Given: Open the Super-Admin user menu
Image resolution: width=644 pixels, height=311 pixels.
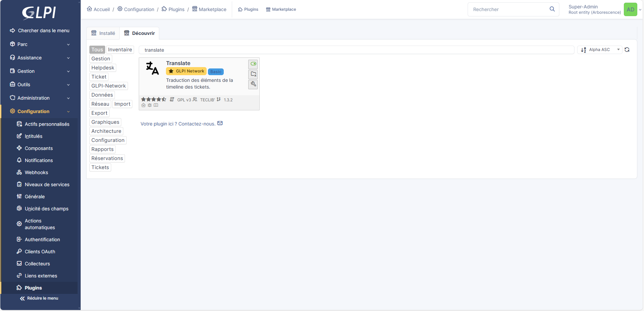Looking at the screenshot, I should tap(604, 9).
